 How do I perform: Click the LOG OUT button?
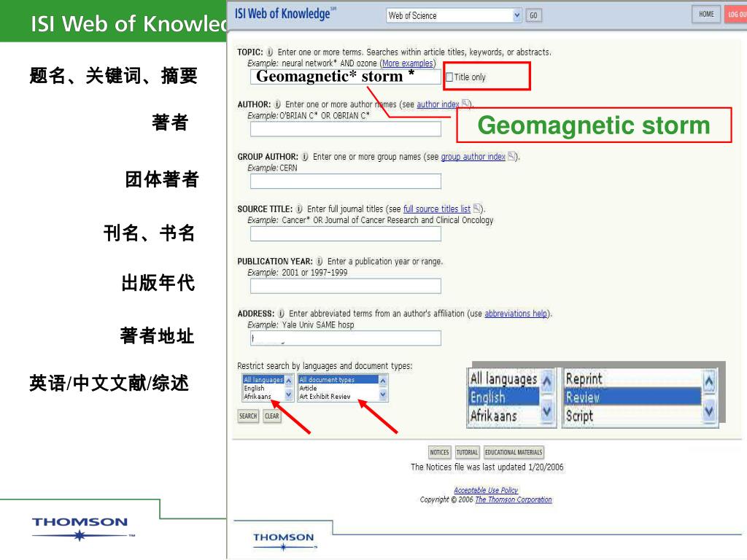tap(735, 15)
